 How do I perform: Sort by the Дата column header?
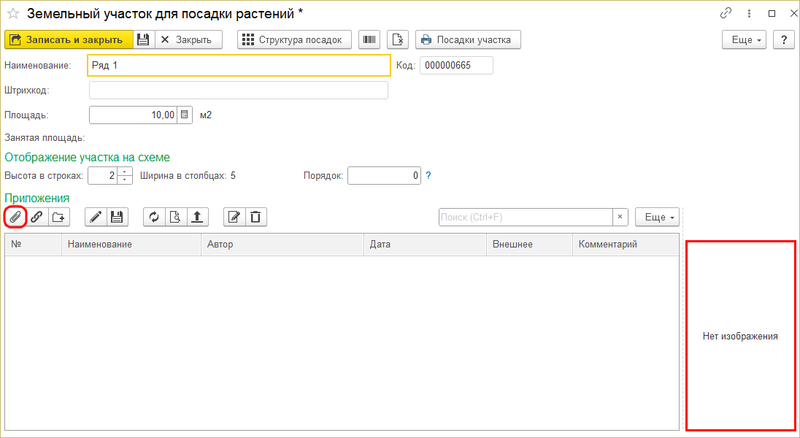tap(425, 245)
